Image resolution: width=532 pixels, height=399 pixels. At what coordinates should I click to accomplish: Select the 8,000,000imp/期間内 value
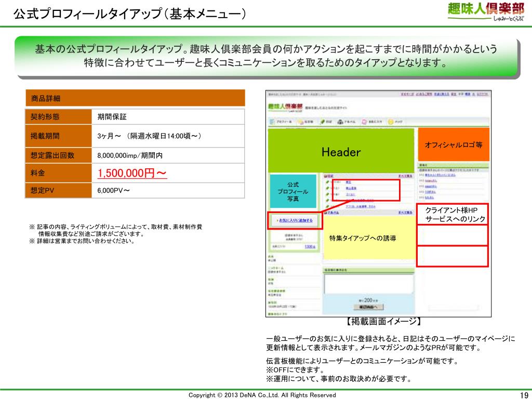tap(130, 155)
